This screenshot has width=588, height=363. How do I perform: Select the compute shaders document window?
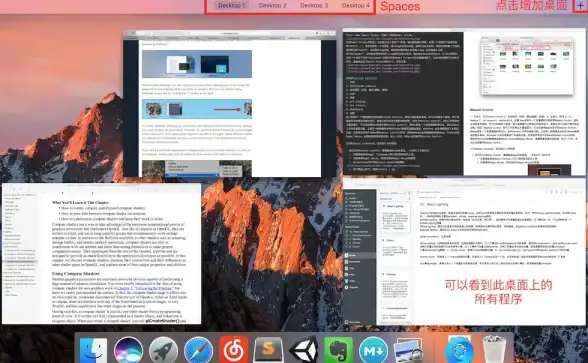[101, 254]
